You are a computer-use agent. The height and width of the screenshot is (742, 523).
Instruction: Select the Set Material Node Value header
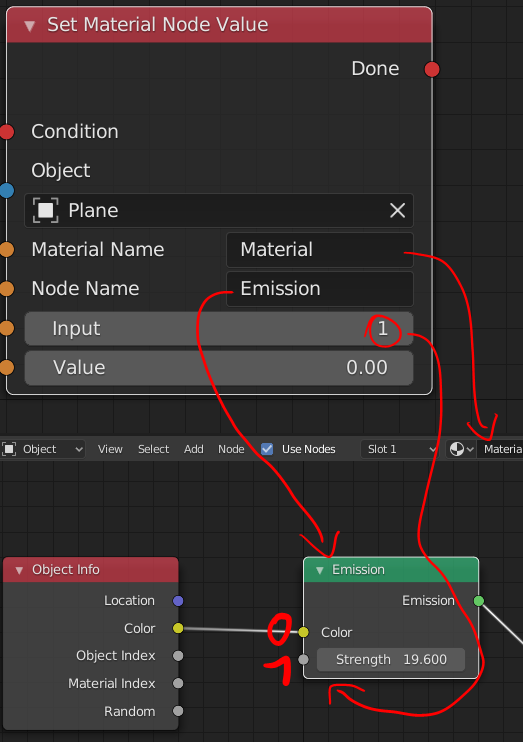click(219, 25)
